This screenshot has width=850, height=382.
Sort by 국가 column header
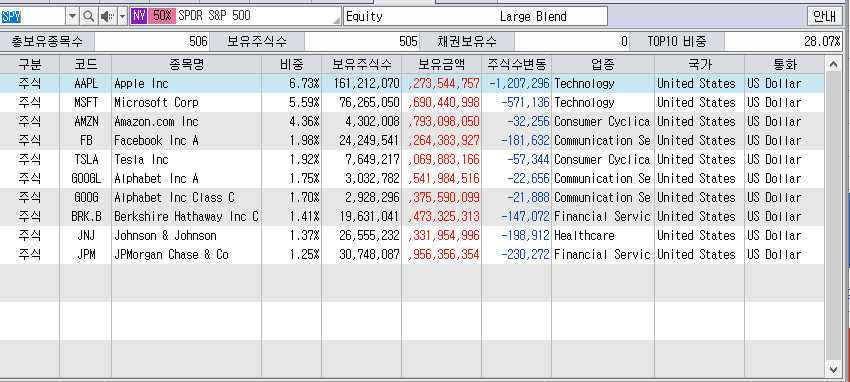[x=699, y=64]
